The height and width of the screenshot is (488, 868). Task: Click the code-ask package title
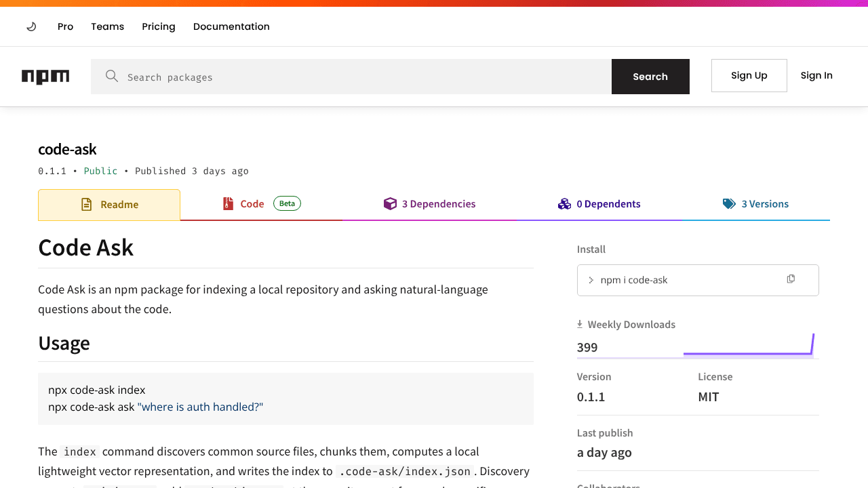[x=67, y=149]
